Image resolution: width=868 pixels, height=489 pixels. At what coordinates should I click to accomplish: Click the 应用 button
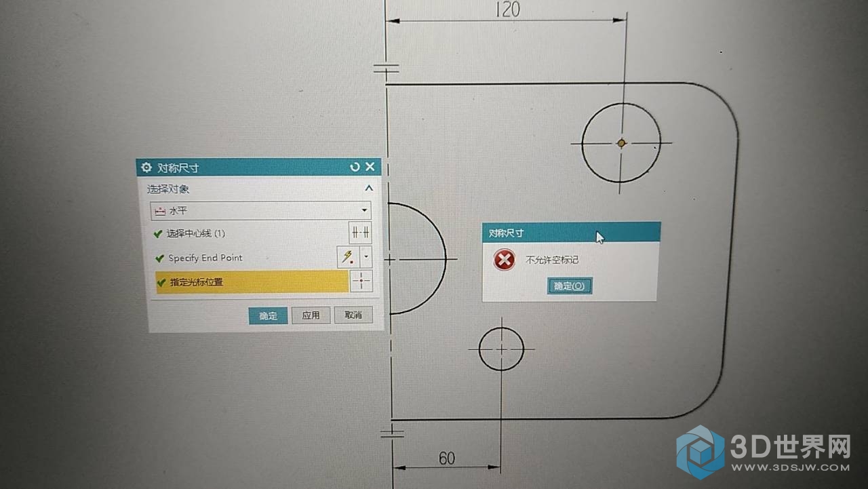click(311, 315)
